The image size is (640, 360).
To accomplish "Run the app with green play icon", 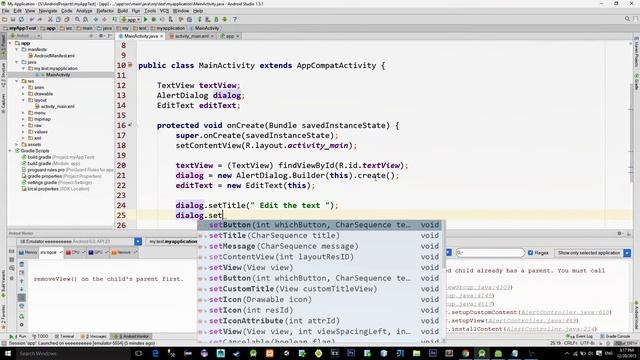I will pyautogui.click(x=146, y=19).
